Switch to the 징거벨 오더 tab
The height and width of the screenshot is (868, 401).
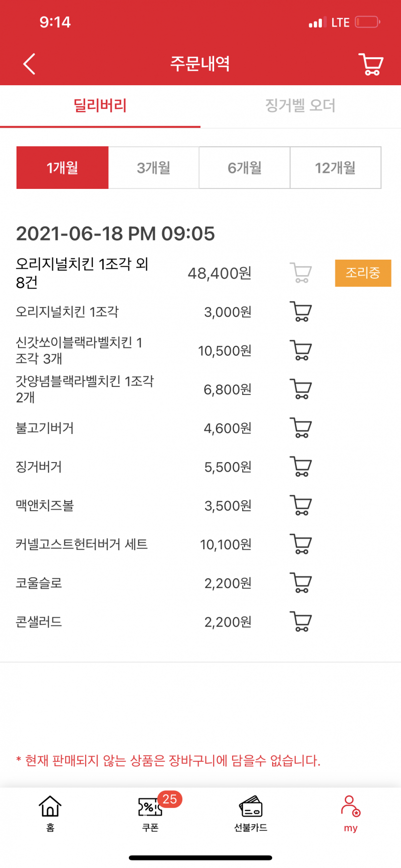[x=300, y=106]
